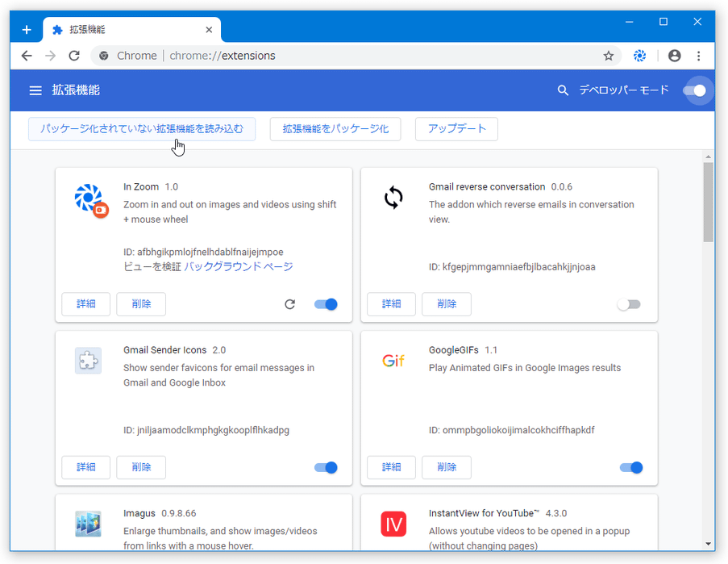Open a new tab with plus button
The width and height of the screenshot is (728, 564).
(x=27, y=30)
